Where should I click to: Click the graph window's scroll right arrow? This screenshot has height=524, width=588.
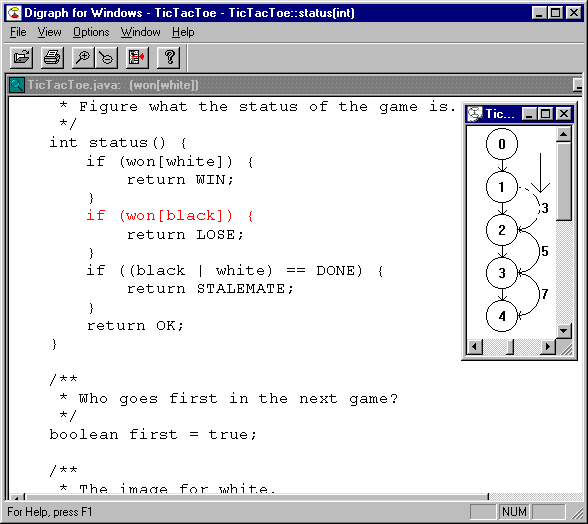[x=548, y=346]
